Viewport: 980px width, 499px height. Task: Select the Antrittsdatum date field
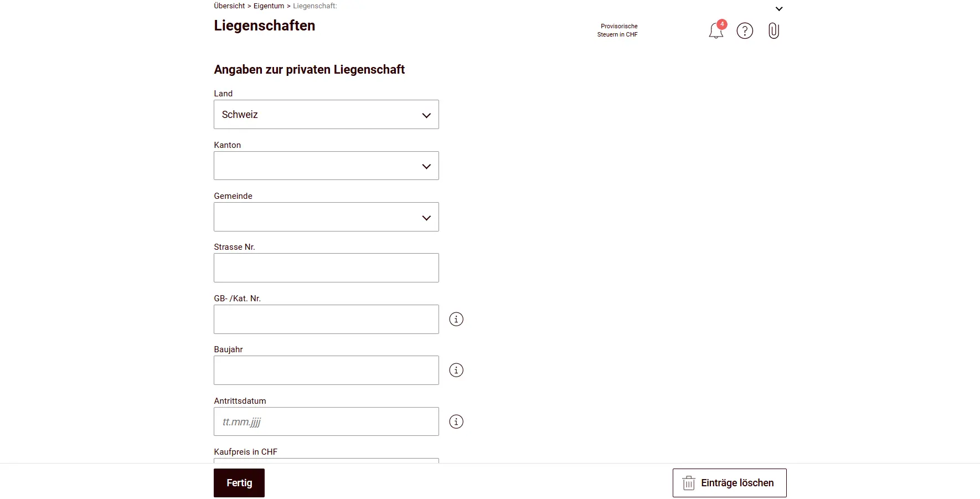pyautogui.click(x=326, y=421)
